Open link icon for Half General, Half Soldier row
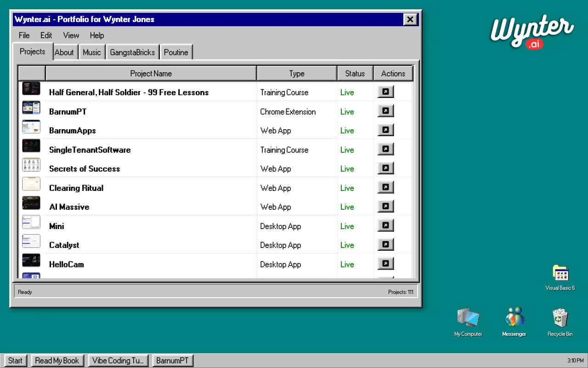 (385, 92)
